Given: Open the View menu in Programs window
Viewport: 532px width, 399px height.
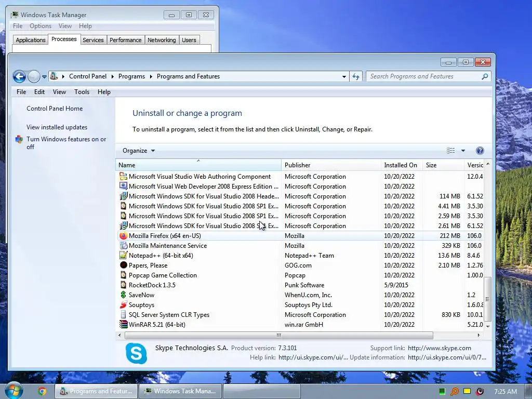Looking at the screenshot, I should click(59, 92).
